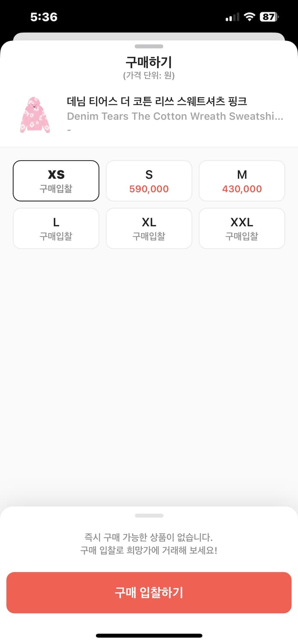Screen dimensions: 298x644
Task: Tap the Wi-Fi icon in the status bar
Action: (249, 16)
